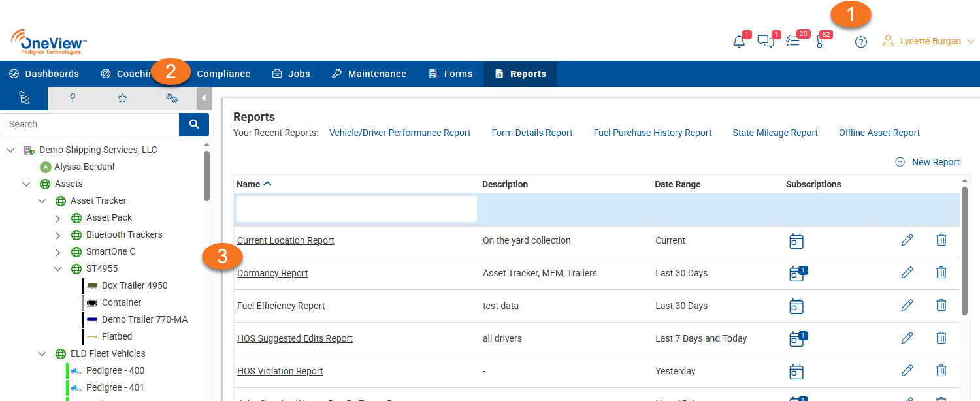This screenshot has width=980, height=401.
Task: Edit the Fuel Efficiency Report pencil icon
Action: (907, 305)
